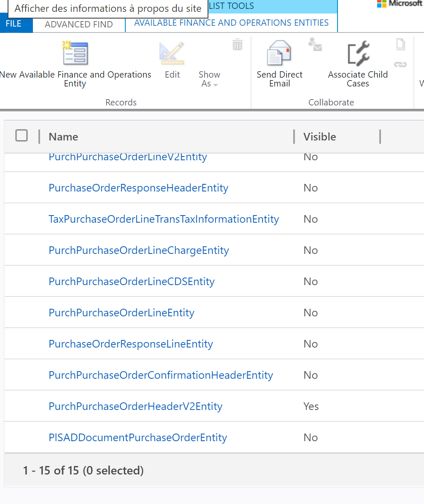Screen dimensions: 424x504
Task: Open the Show As dropdown
Action: (209, 79)
